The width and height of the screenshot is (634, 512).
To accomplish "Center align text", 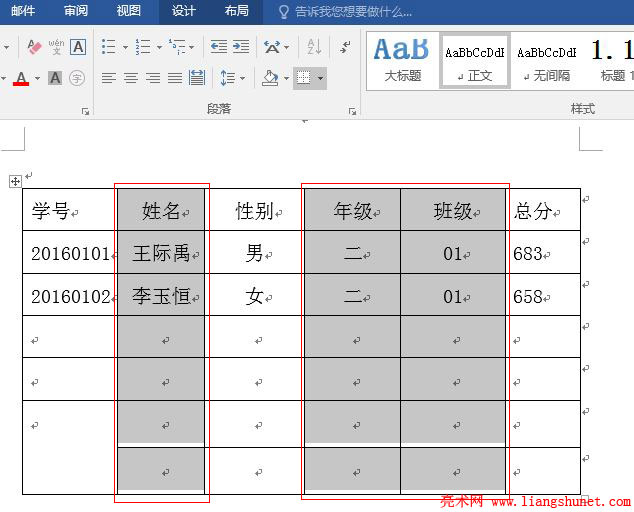I will click(131, 78).
